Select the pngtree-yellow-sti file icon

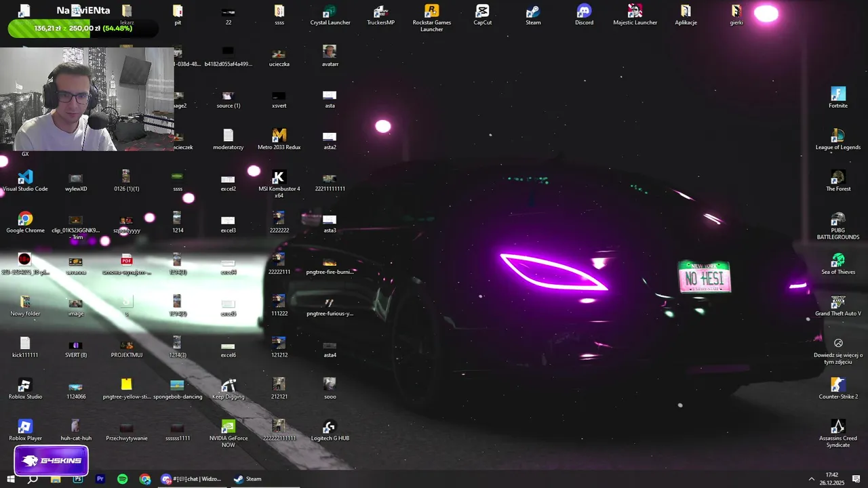pyautogui.click(x=126, y=389)
